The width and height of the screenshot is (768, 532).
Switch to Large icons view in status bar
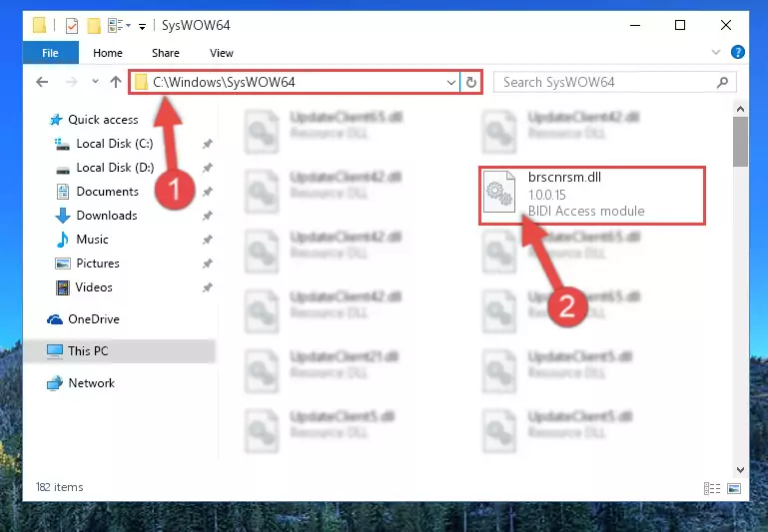(734, 488)
